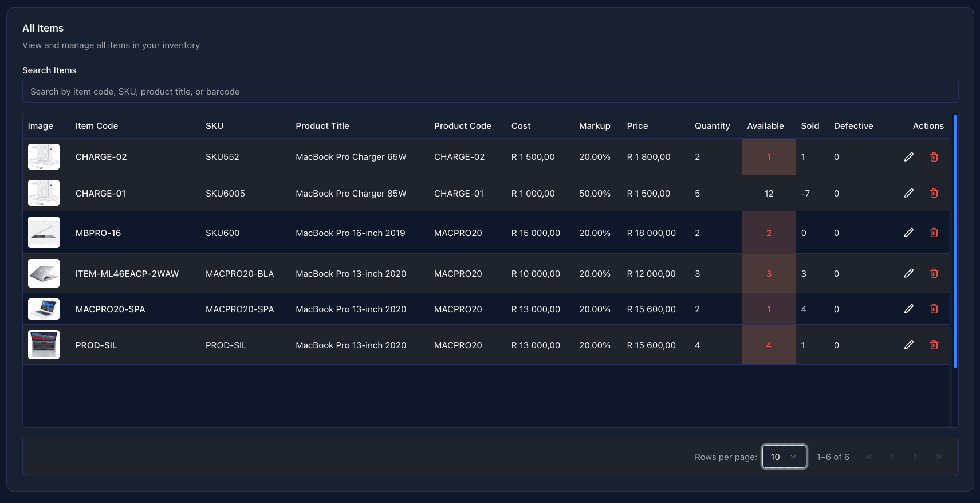Go to previous page arrow
Image resolution: width=980 pixels, height=503 pixels.
[x=892, y=457]
